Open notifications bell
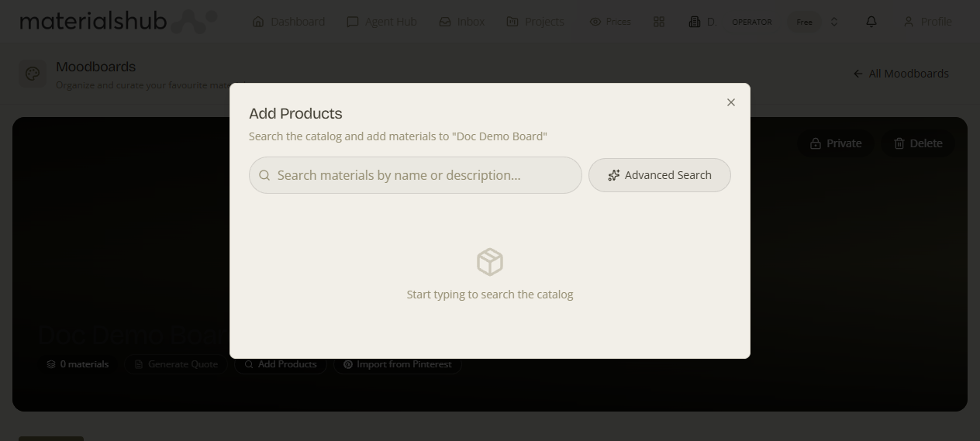Screen dimensions: 980x441 pyautogui.click(x=871, y=22)
